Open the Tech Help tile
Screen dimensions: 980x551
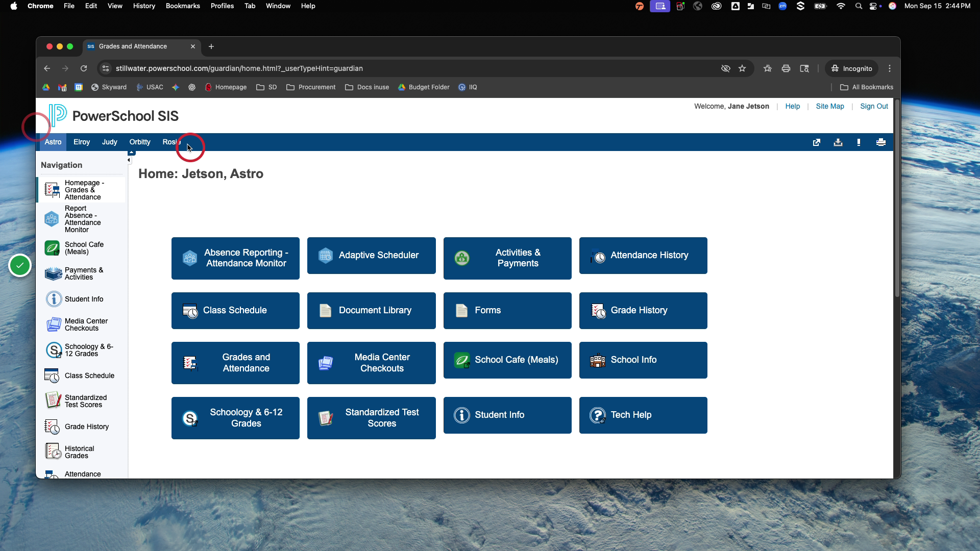tap(643, 415)
